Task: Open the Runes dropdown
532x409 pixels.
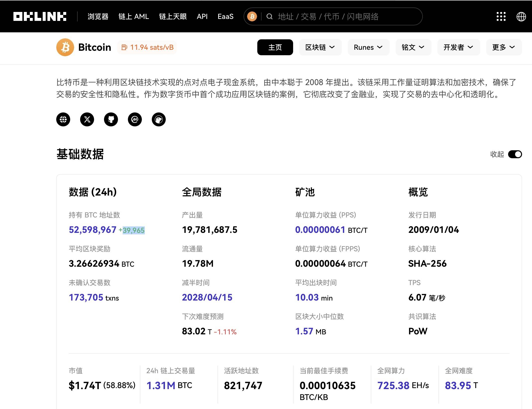Action: click(x=368, y=47)
